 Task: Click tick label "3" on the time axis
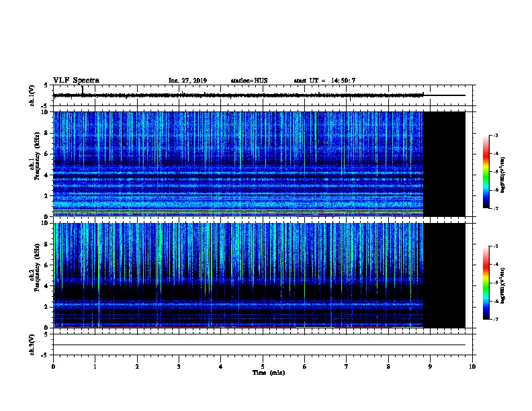coord(179,367)
